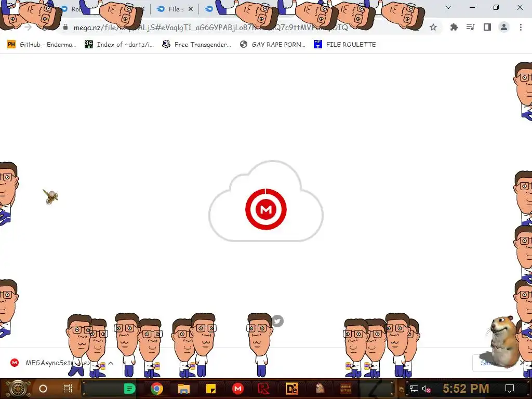Expand the MEGAsyncSetup download options chevron
Viewport: 532px width, 399px height.
(x=111, y=363)
